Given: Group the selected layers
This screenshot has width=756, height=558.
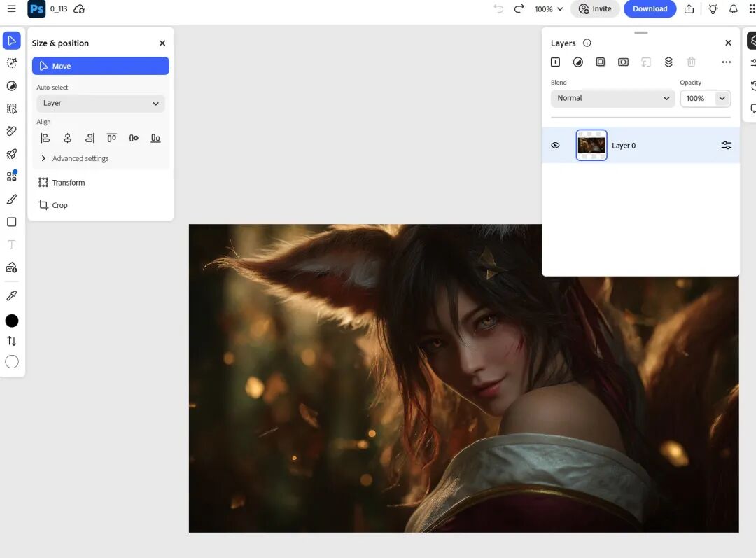Looking at the screenshot, I should coord(668,62).
